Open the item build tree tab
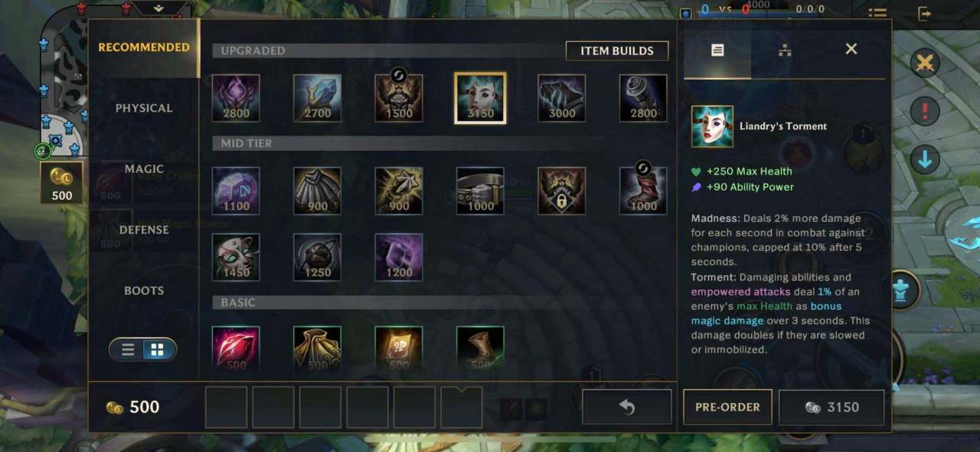The width and height of the screenshot is (980, 452). pyautogui.click(x=784, y=50)
